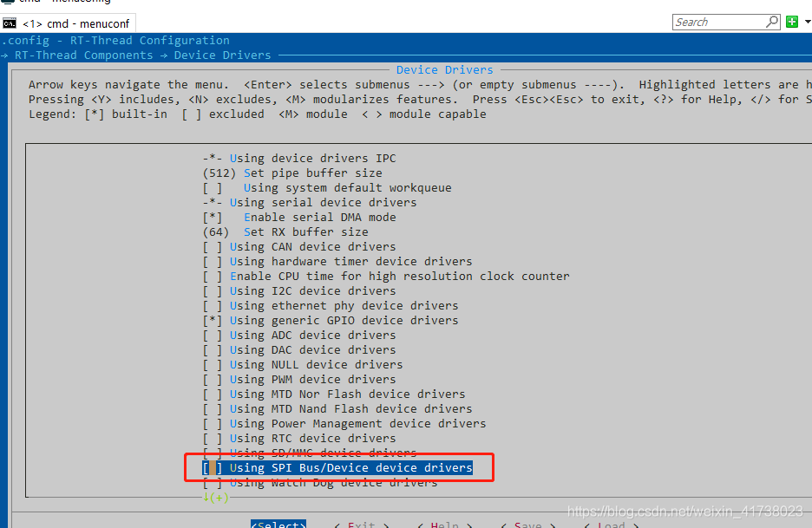The height and width of the screenshot is (528, 812).
Task: Toggle Using SPI Bus/Device device drivers
Action: [337, 468]
